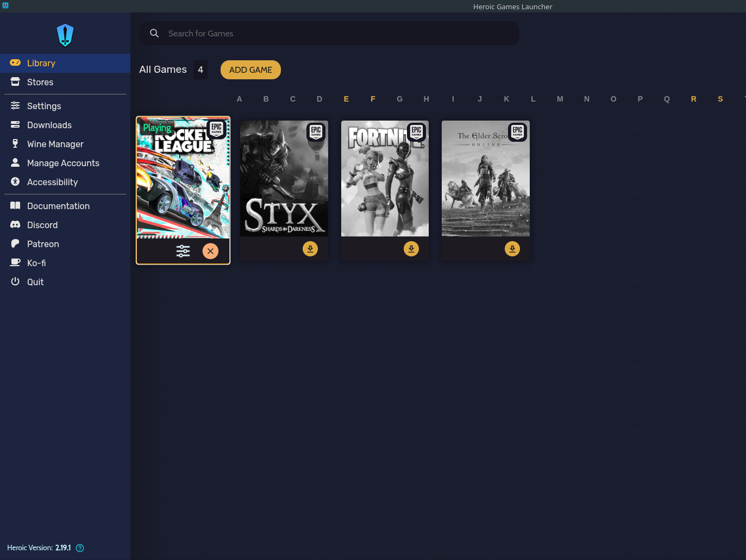Quit Heroic from the sidebar
This screenshot has height=560, width=746.
pos(65,282)
